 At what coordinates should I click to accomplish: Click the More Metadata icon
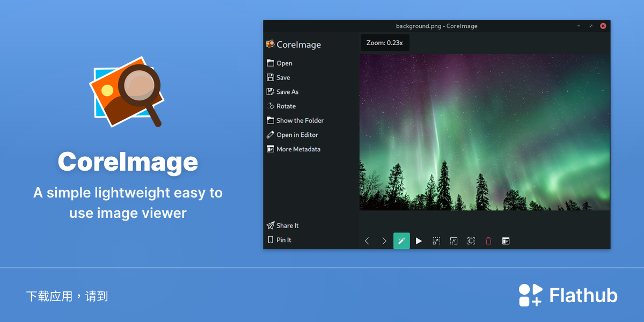[x=270, y=149]
